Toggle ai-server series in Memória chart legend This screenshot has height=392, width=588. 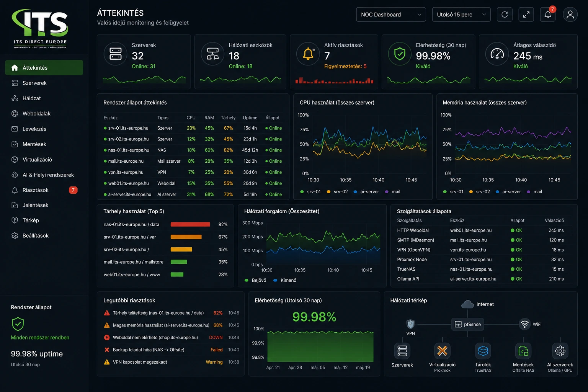click(508, 192)
